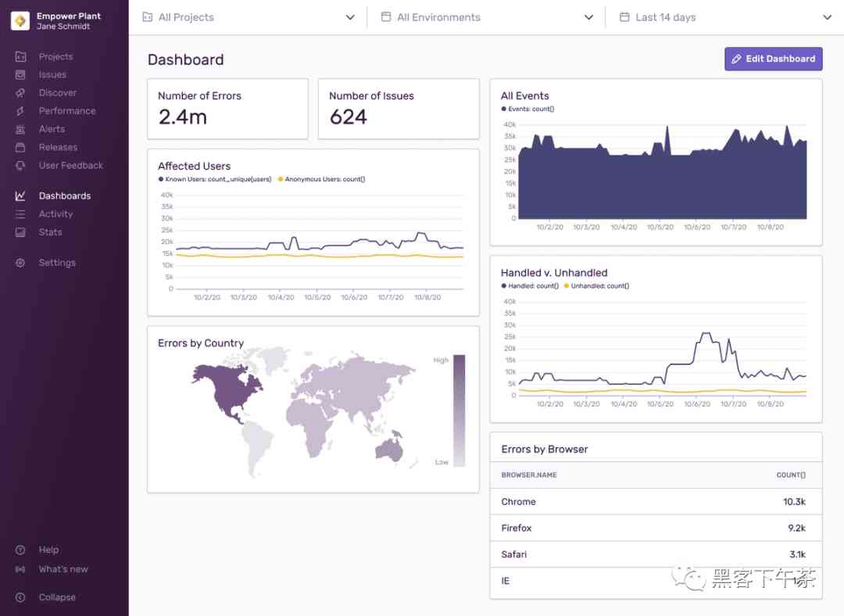The width and height of the screenshot is (844, 616).
Task: Open the Activity page from the sidebar
Action: (55, 213)
